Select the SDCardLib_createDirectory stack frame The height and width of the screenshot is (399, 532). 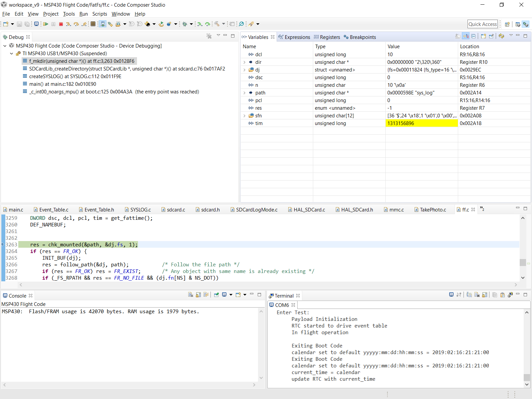(127, 69)
